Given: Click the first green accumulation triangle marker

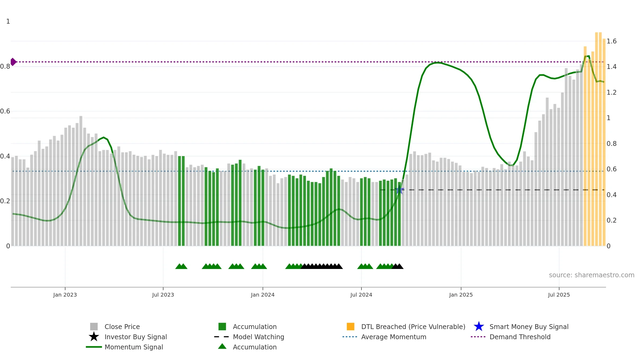Looking at the screenshot, I should point(179,266).
